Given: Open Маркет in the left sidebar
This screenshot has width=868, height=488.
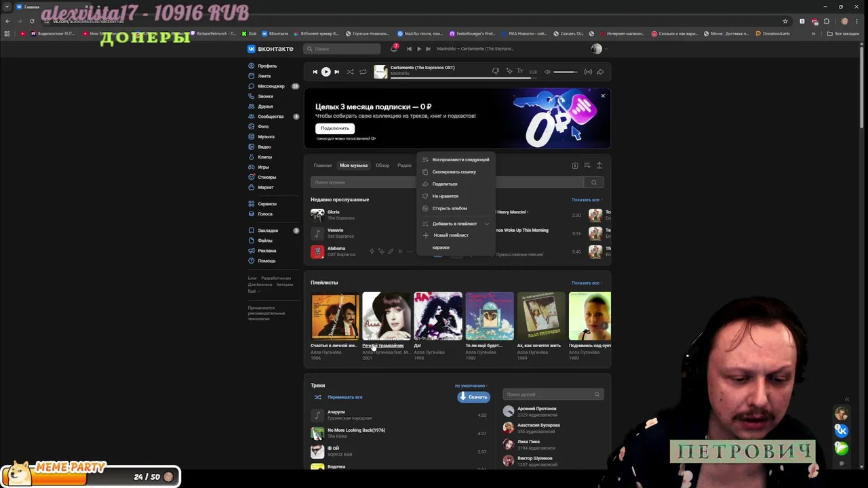Looking at the screenshot, I should pyautogui.click(x=266, y=188).
